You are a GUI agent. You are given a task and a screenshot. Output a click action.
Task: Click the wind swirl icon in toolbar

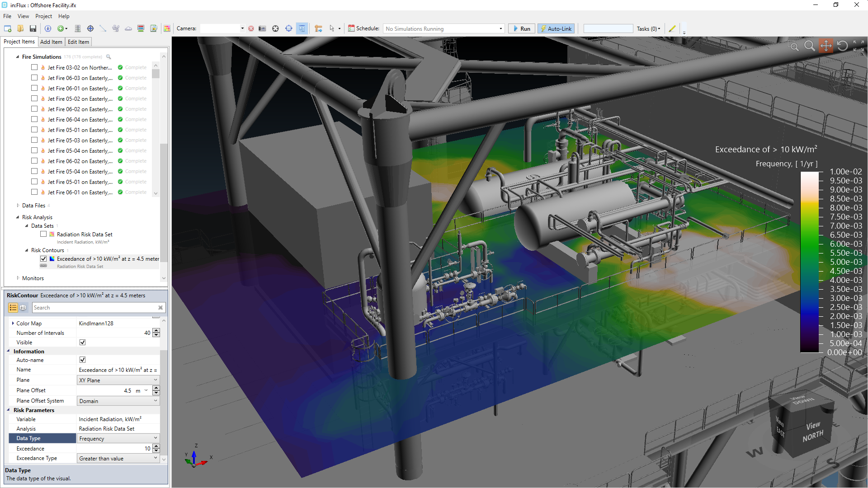coord(116,28)
